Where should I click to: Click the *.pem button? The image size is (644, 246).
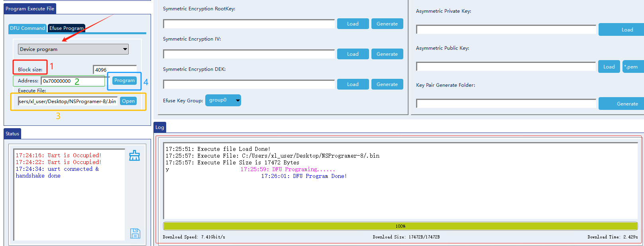(632, 67)
